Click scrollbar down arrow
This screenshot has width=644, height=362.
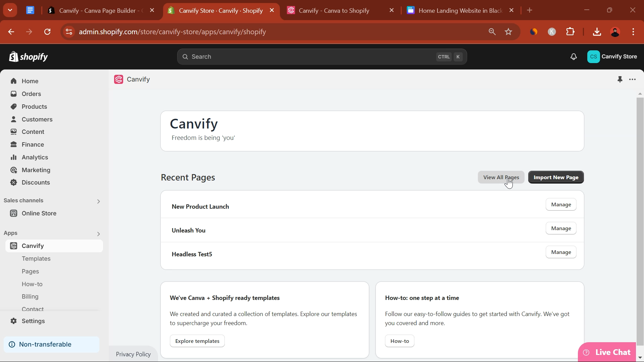[x=640, y=358]
